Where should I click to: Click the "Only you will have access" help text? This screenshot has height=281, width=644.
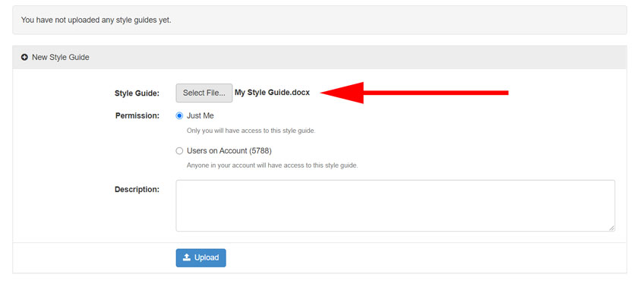click(x=251, y=131)
